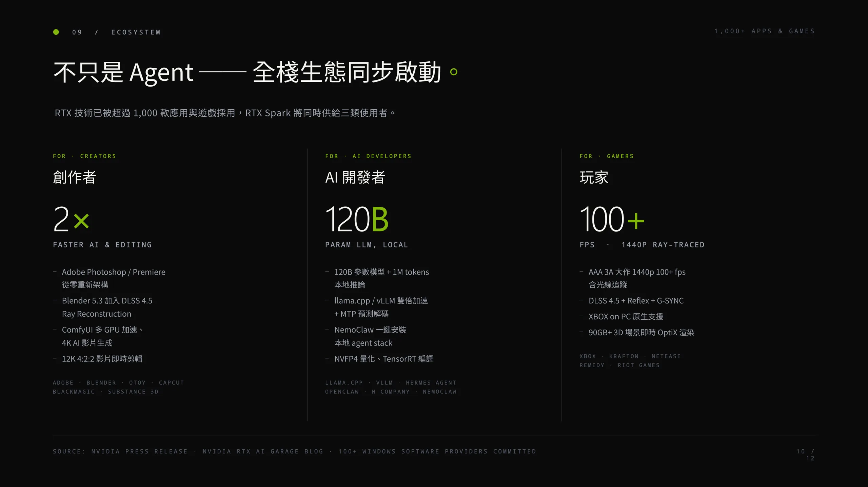This screenshot has width=868, height=487.
Task: Click the '玩家' column heading
Action: [x=594, y=177]
